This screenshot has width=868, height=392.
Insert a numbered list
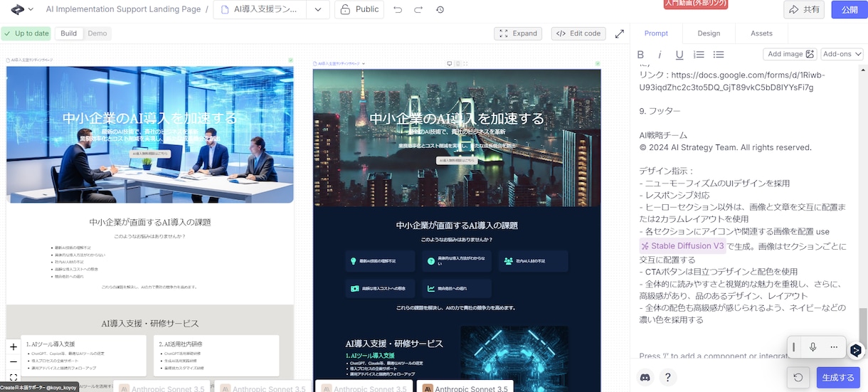[699, 55]
